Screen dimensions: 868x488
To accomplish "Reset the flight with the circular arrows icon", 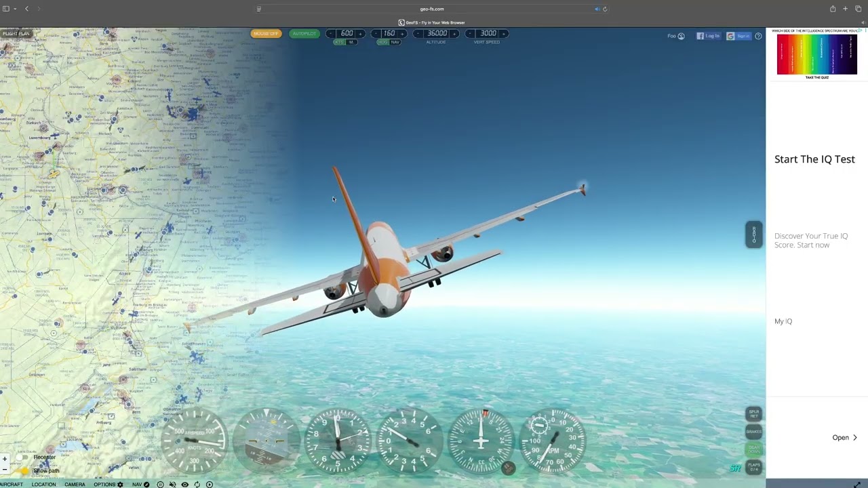I will pyautogui.click(x=197, y=485).
